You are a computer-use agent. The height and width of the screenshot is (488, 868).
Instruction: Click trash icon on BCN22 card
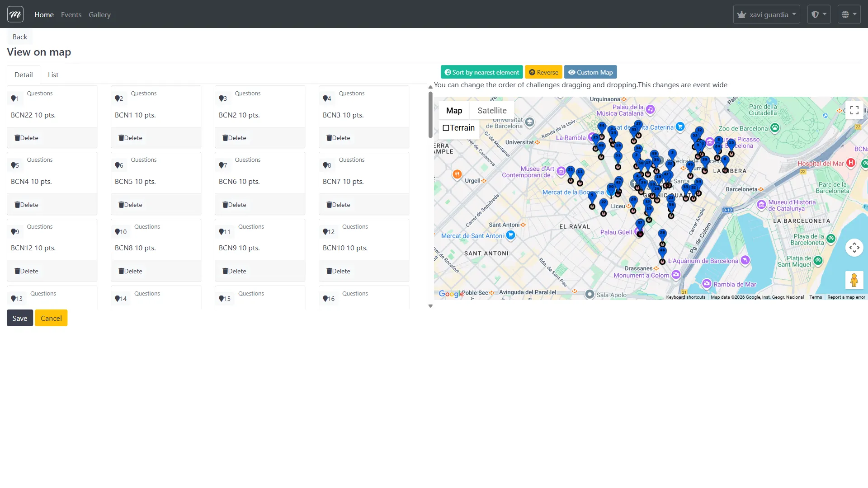click(x=17, y=138)
